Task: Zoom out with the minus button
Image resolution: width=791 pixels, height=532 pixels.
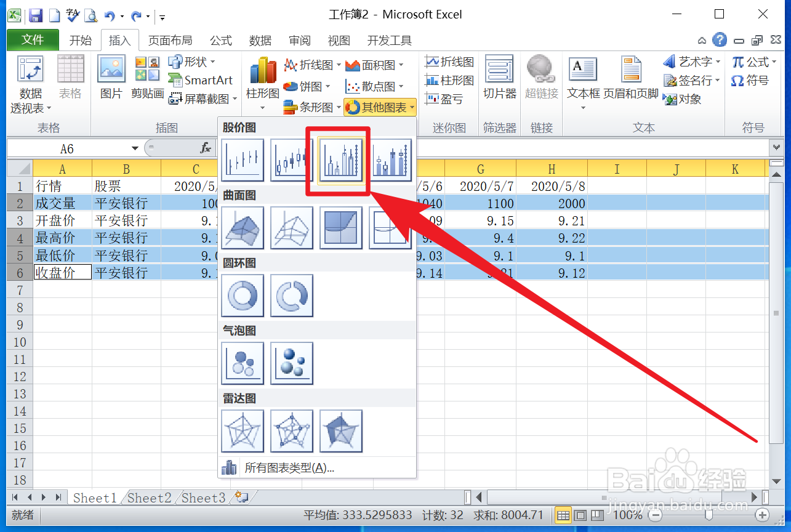Action: coord(656,515)
